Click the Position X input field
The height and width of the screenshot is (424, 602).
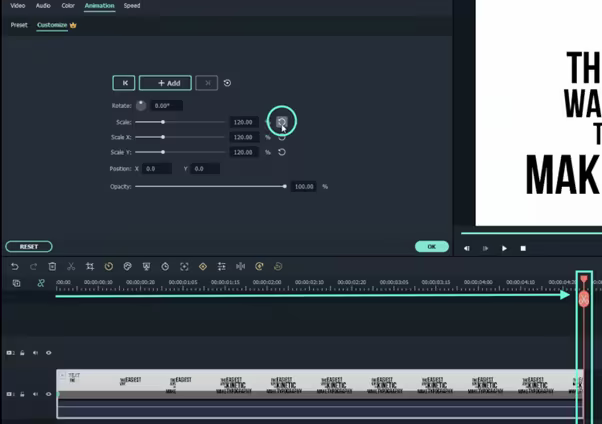point(157,169)
